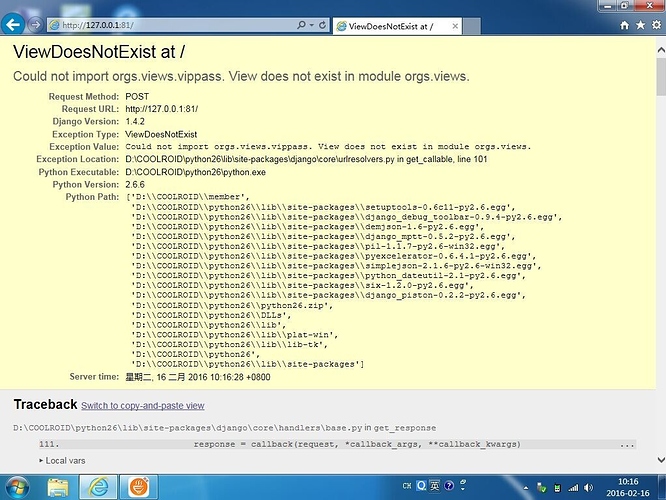
Task: Switch to copy-and-paste view link
Action: tap(143, 406)
